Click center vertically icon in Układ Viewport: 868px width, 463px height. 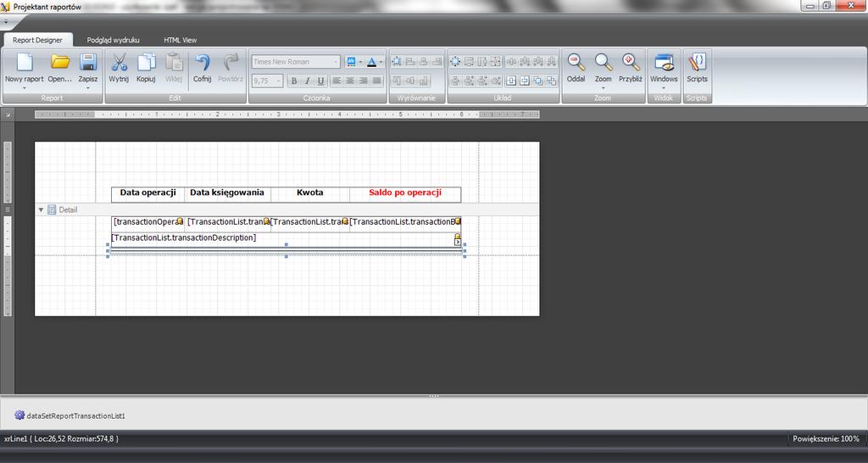point(524,81)
